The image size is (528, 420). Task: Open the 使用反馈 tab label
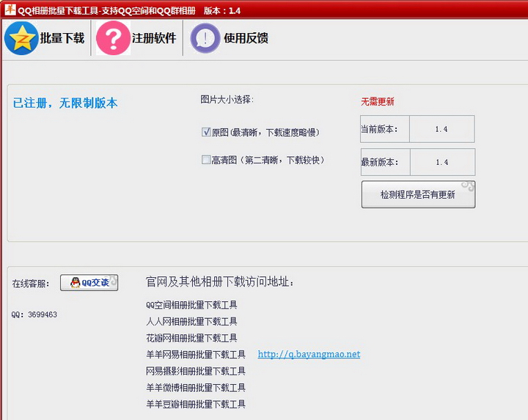[246, 38]
